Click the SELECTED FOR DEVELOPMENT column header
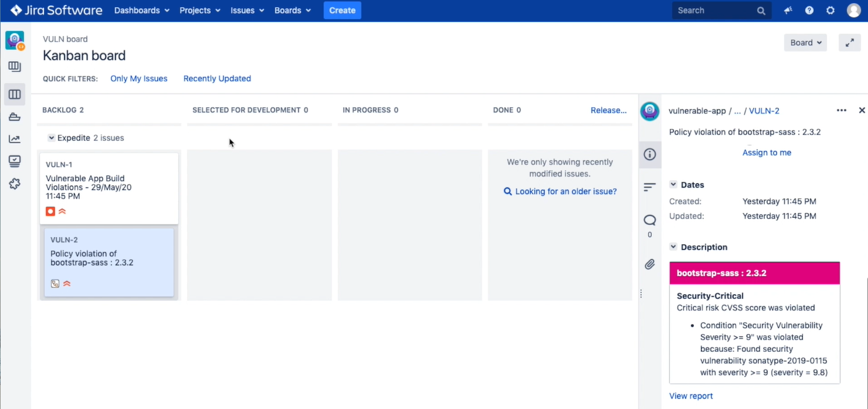 250,110
